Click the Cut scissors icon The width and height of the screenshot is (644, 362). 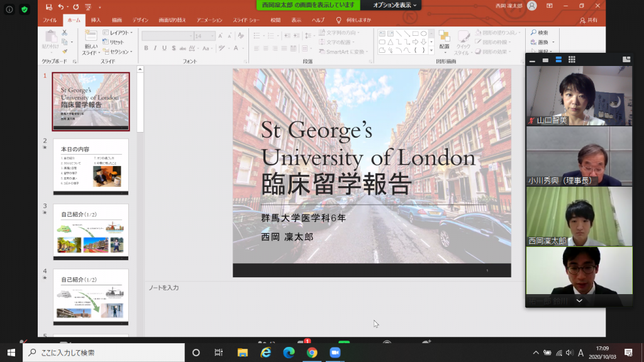tap(65, 33)
